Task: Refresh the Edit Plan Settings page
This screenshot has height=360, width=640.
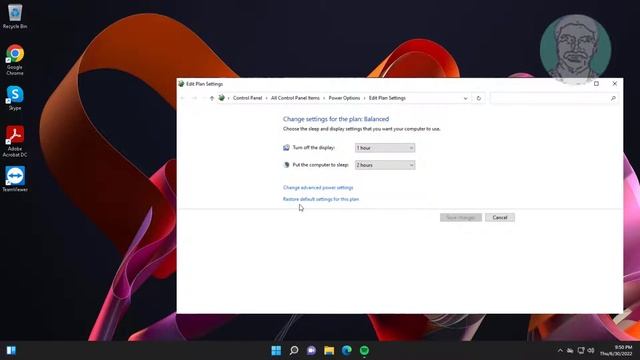Action: pyautogui.click(x=479, y=98)
